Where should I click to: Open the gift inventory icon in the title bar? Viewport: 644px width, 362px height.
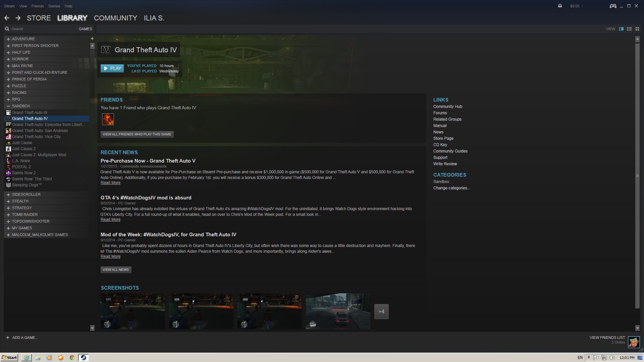tap(559, 6)
